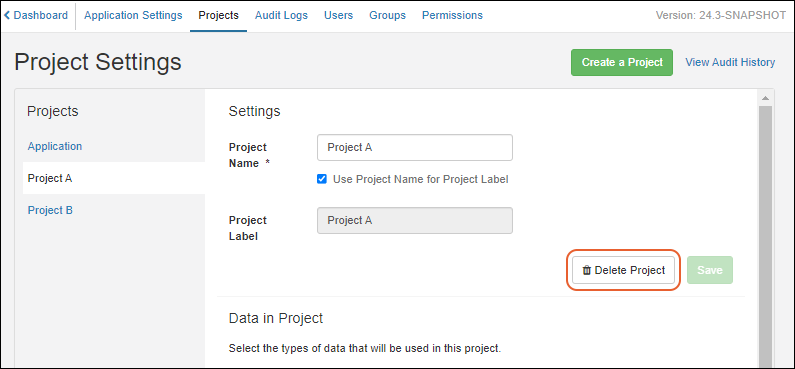Click the disabled Project Label field
This screenshot has height=369, width=795.
coord(415,220)
